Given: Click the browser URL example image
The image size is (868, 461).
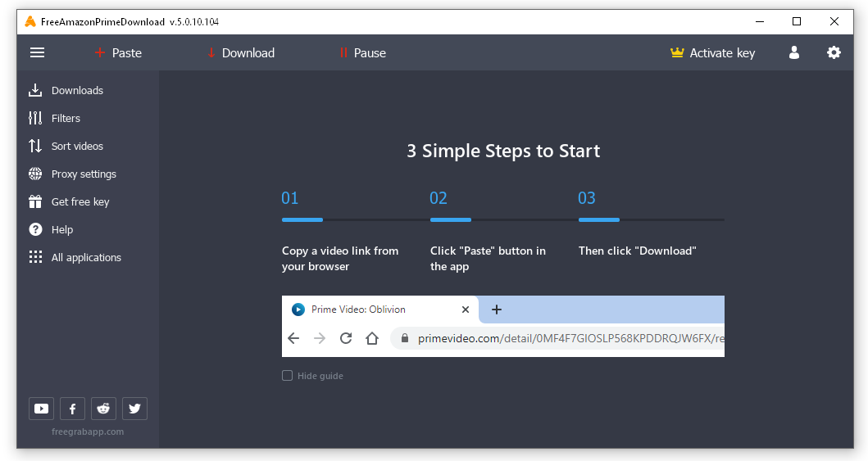Looking at the screenshot, I should coord(503,326).
